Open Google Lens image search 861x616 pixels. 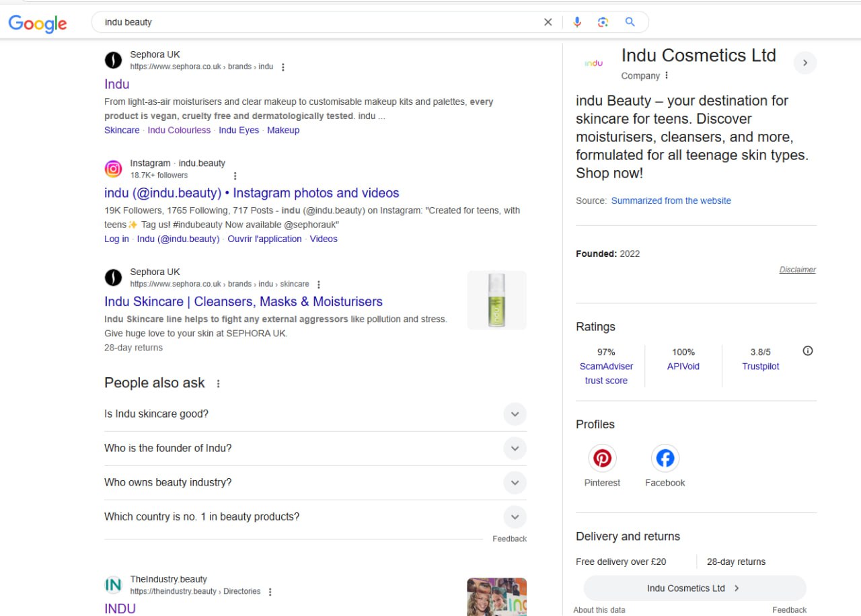point(603,22)
